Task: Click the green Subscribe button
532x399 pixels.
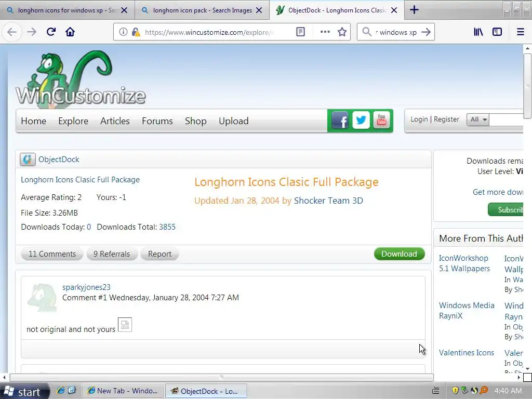Action: coord(506,210)
